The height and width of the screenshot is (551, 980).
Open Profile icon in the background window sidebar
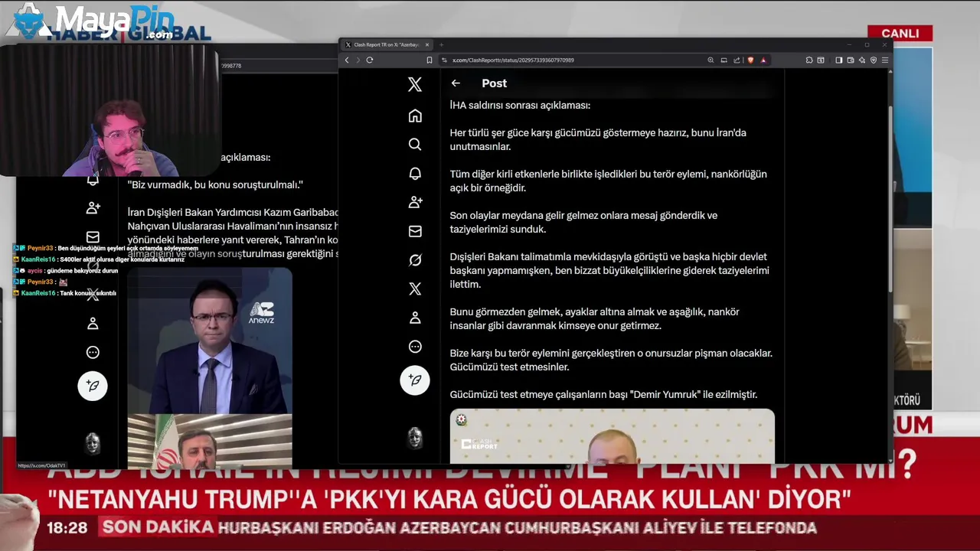tap(93, 323)
